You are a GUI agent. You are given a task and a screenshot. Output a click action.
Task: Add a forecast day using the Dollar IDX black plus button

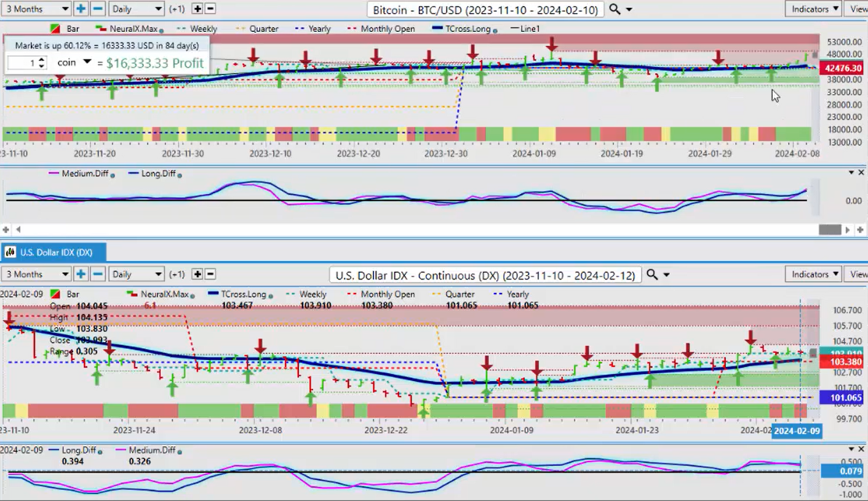click(197, 274)
